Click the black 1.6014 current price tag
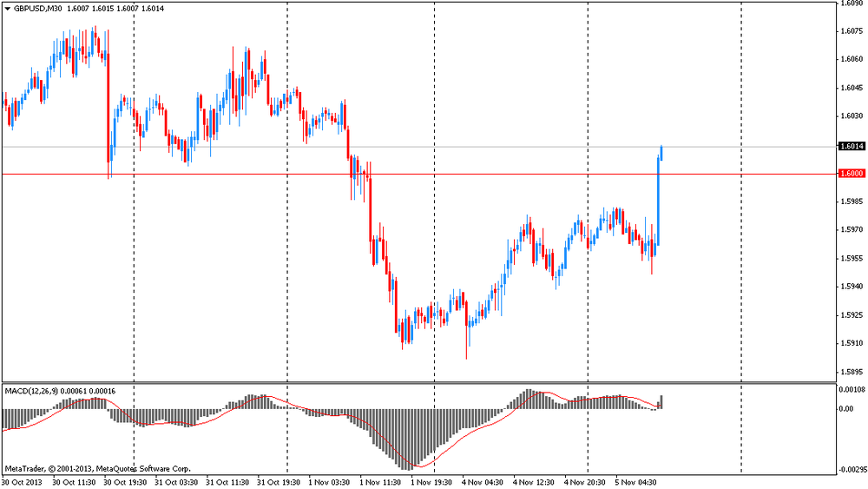The width and height of the screenshot is (868, 489). click(851, 147)
